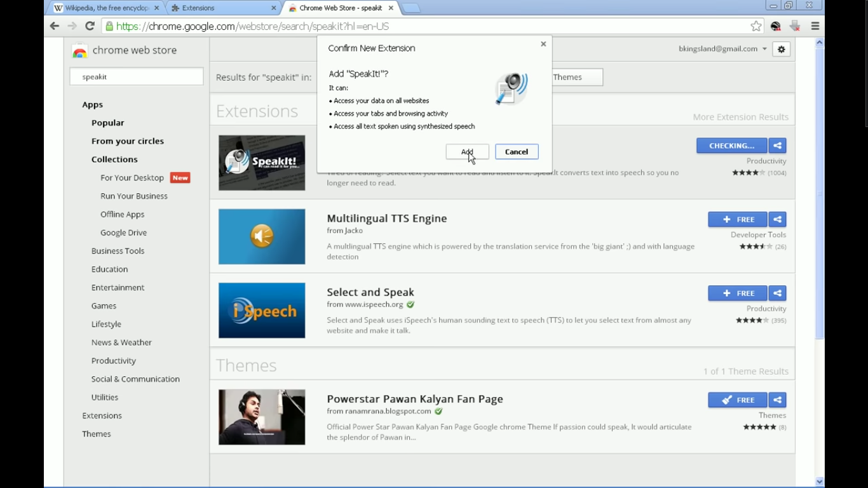The height and width of the screenshot is (488, 868).
Task: Click the Multilingual TTS Engine title
Action: click(387, 219)
